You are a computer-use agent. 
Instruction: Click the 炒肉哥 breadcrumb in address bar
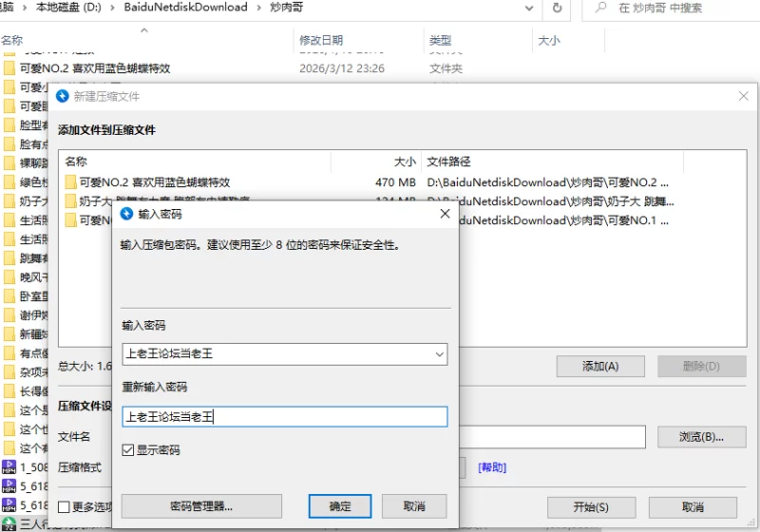click(x=287, y=8)
